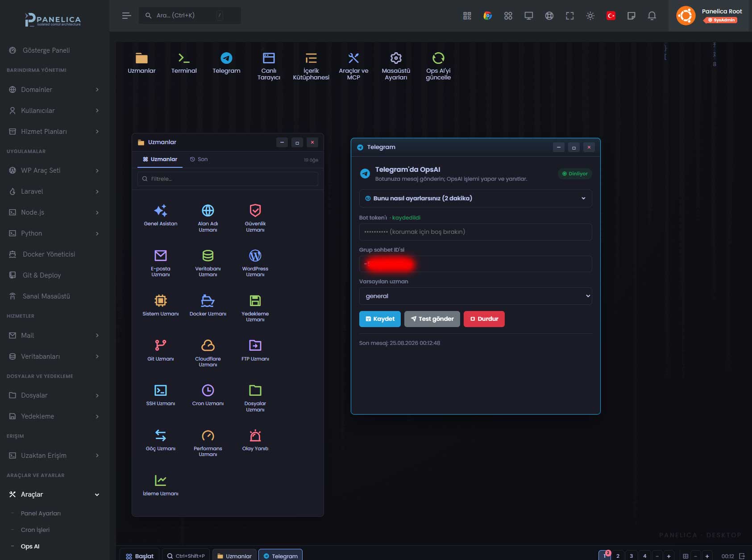Viewport: 752px width, 560px height.
Task: Switch to Uzmanlar tab in Uzmanlar window
Action: [x=160, y=159]
